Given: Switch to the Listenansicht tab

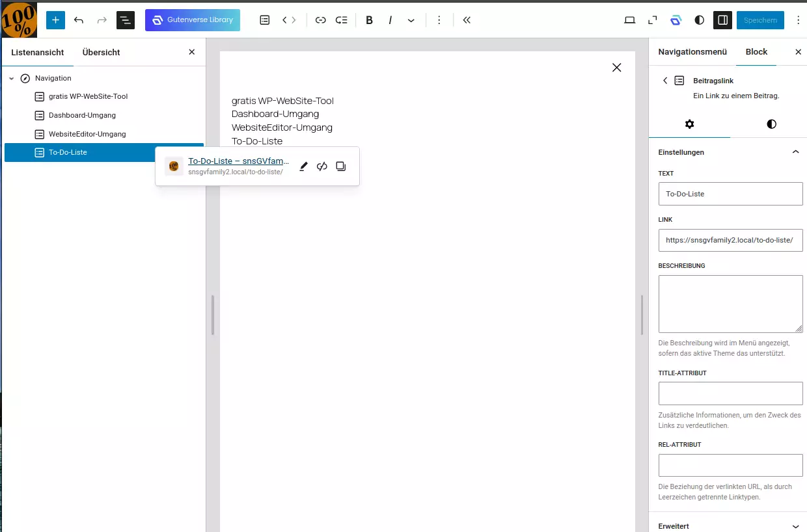Looking at the screenshot, I should [38, 52].
